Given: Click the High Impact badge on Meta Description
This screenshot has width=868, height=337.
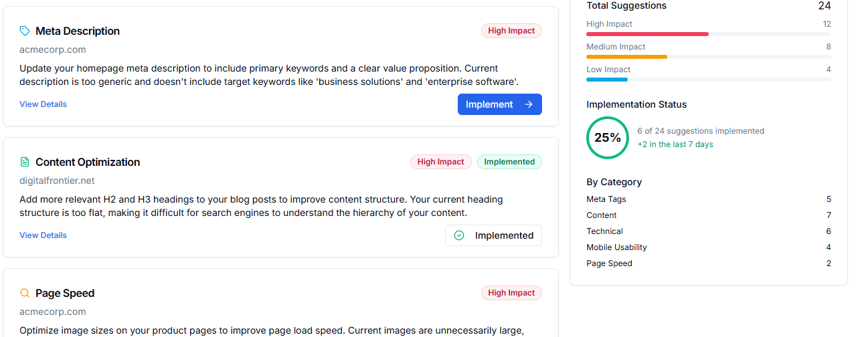Looking at the screenshot, I should tap(511, 31).
